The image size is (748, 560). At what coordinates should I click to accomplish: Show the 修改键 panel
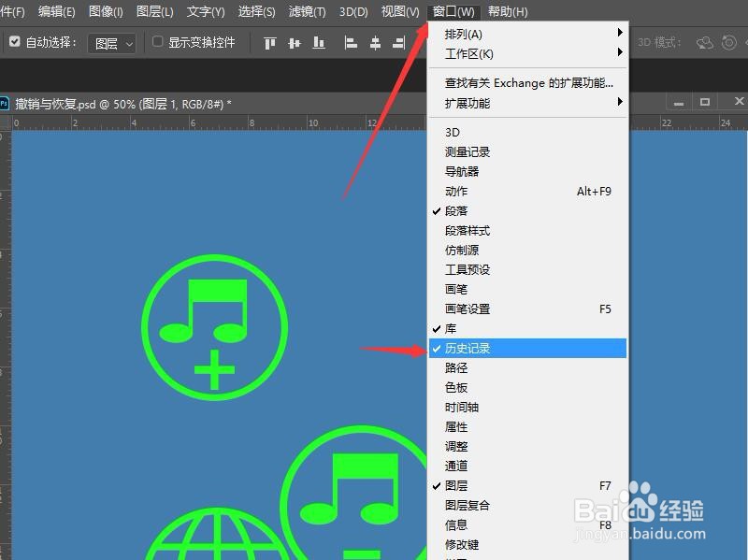pos(527,544)
